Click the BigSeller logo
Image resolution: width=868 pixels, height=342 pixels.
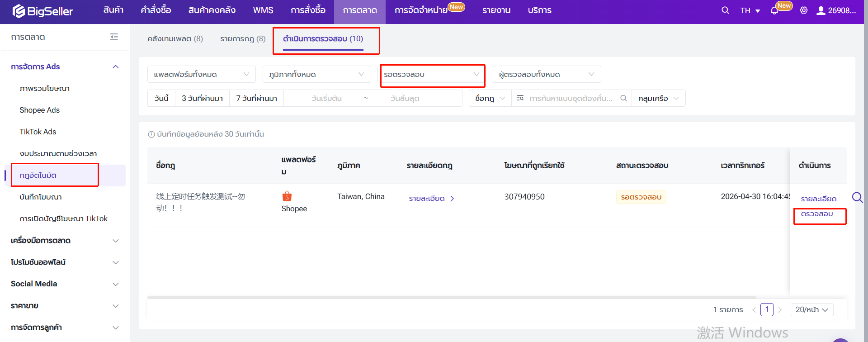[x=43, y=11]
